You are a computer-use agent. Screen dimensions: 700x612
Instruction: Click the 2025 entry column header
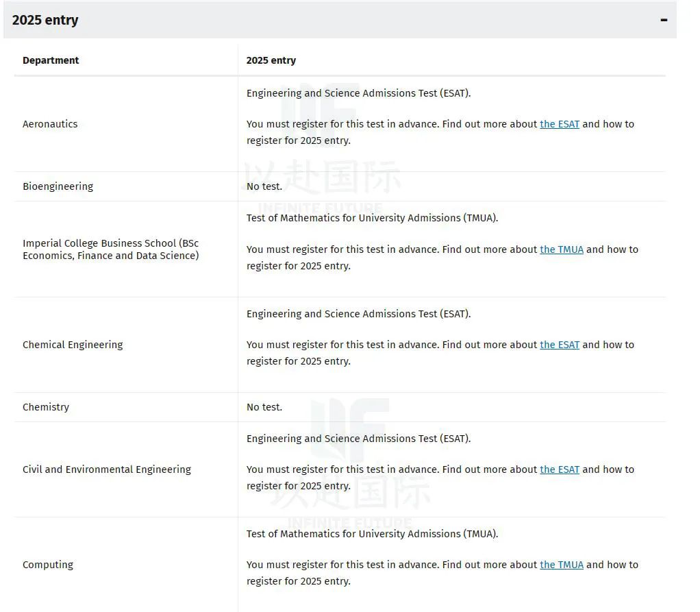(x=271, y=60)
